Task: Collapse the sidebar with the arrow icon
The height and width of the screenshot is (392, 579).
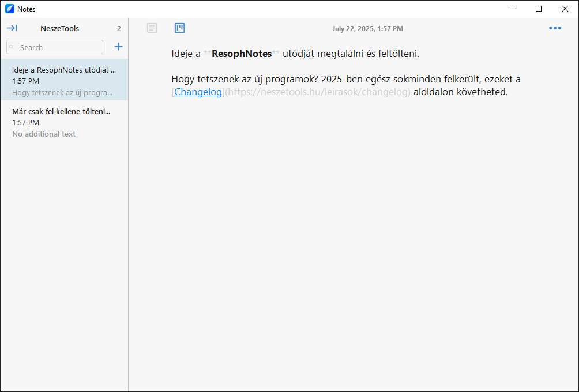Action: (x=12, y=28)
